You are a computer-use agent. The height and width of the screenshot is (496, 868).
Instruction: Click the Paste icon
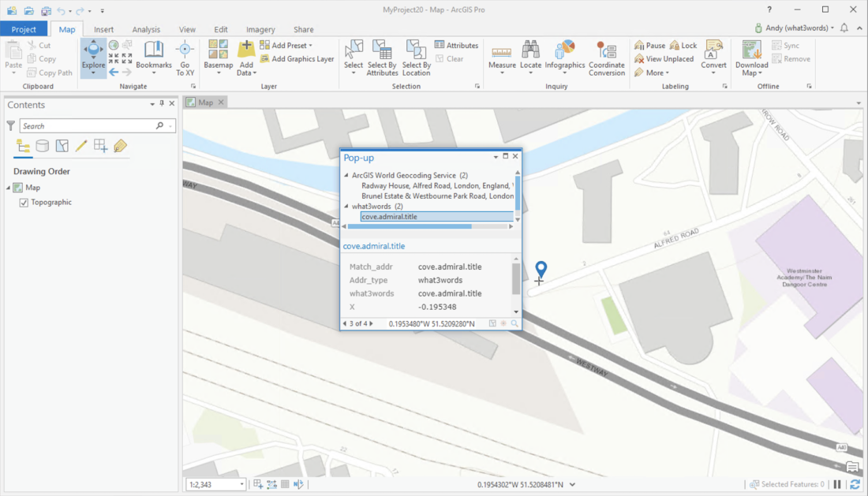click(x=13, y=50)
